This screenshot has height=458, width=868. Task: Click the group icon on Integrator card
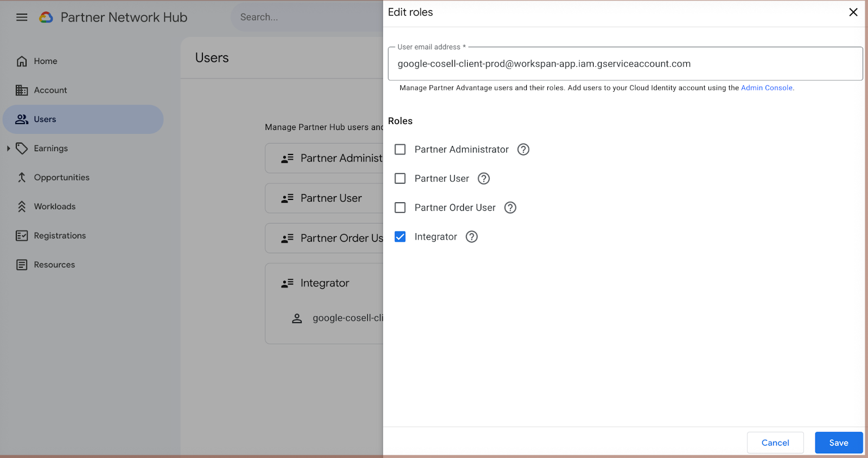287,283
